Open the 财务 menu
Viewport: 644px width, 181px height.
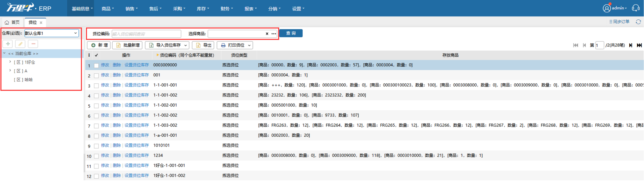coord(226,9)
